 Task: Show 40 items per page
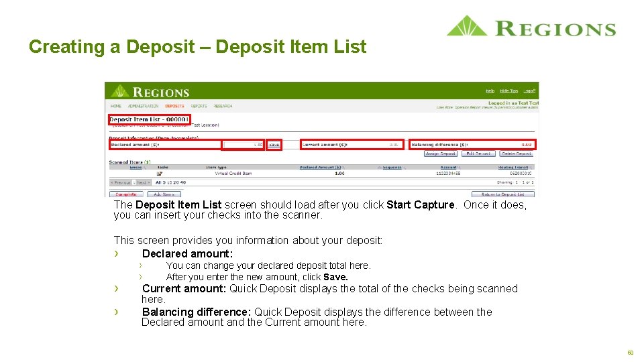point(182,182)
